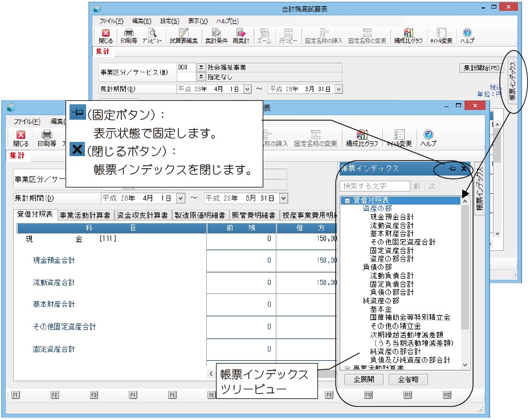Screen dimensions: 530x420
Task: Click 印刷等 printer icon in front window
Action: coord(47,138)
